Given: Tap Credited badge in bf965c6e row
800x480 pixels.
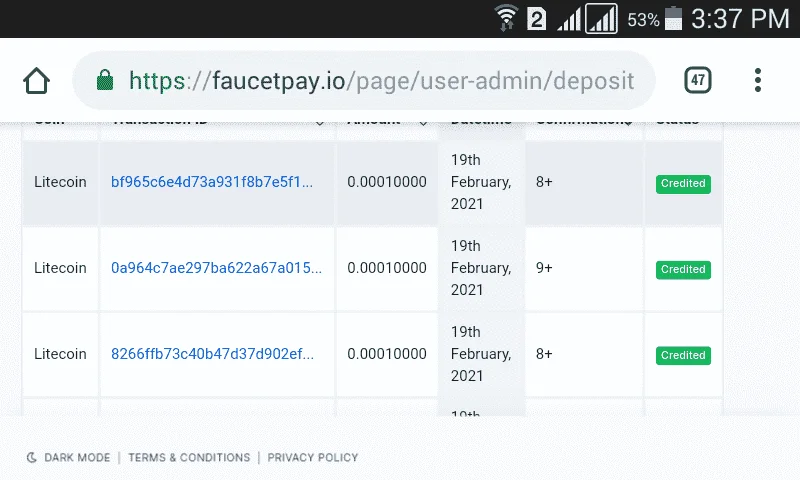Looking at the screenshot, I should (683, 184).
